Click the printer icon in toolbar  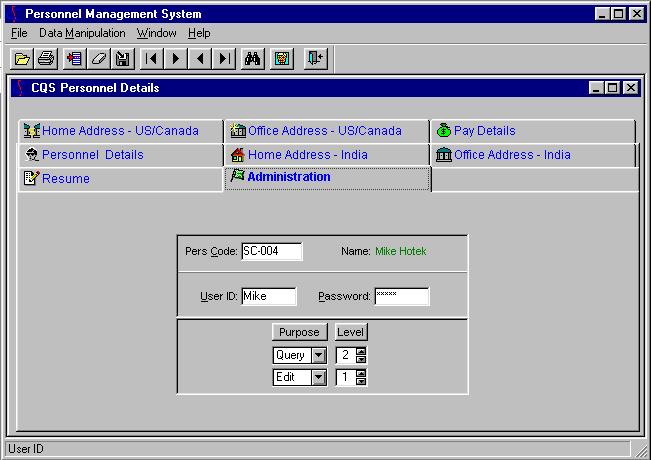coord(46,59)
